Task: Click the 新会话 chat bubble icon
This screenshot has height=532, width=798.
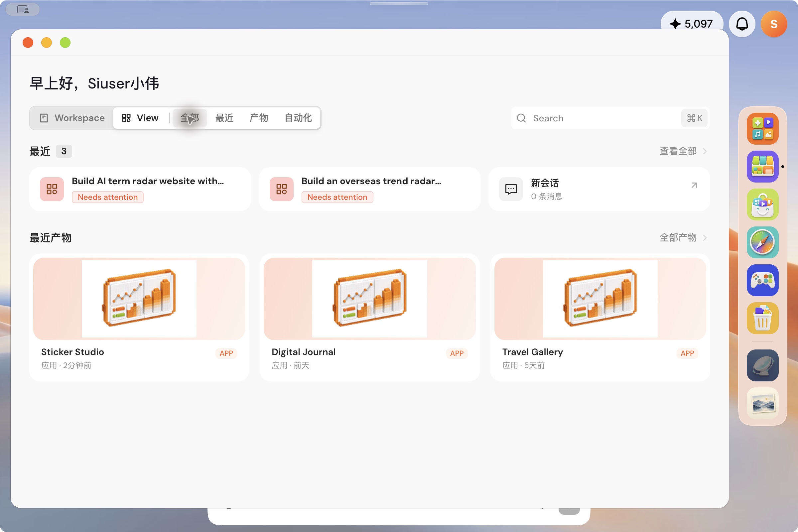Action: tap(511, 189)
